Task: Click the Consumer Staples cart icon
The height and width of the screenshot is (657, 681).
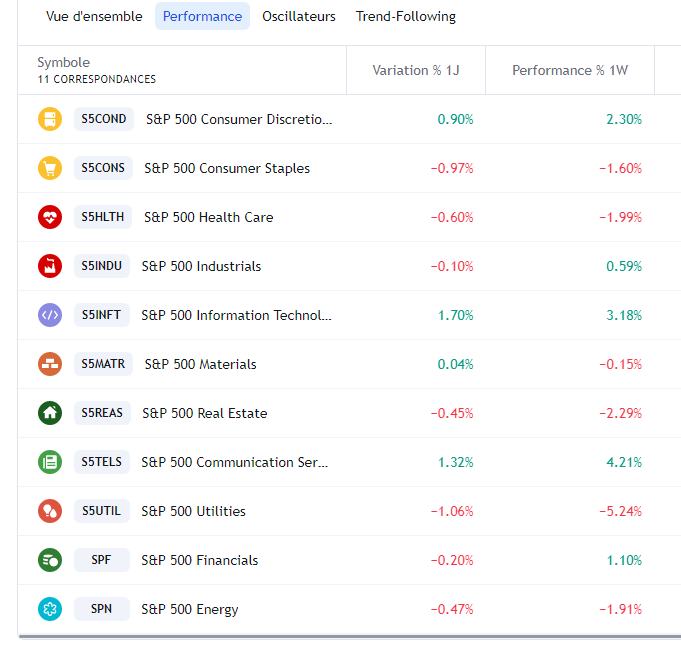Action: 50,168
